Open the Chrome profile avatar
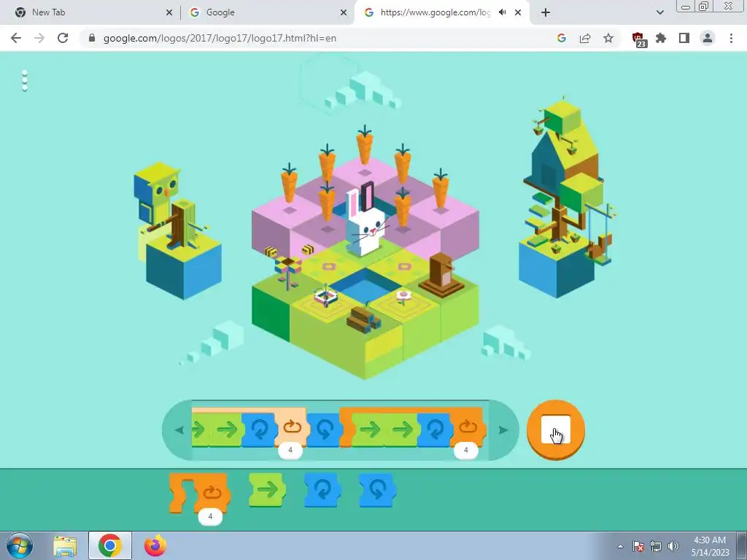 tap(708, 38)
